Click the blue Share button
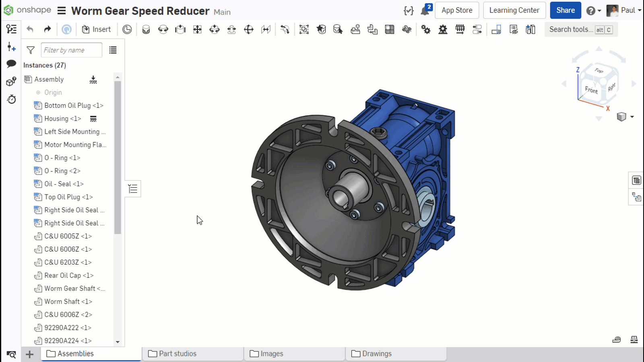Image resolution: width=644 pixels, height=362 pixels. pyautogui.click(x=565, y=10)
